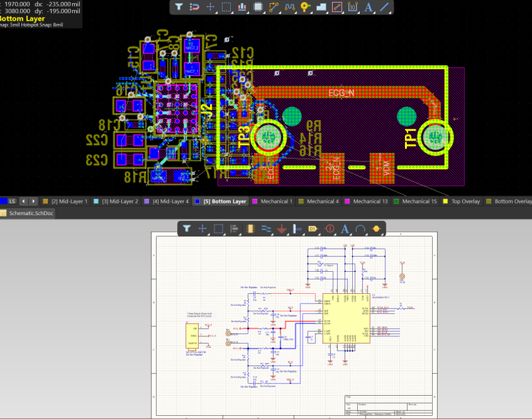Click the "Bottom Layer" heads-up text
This screenshot has height=419, width=532.
23,18
